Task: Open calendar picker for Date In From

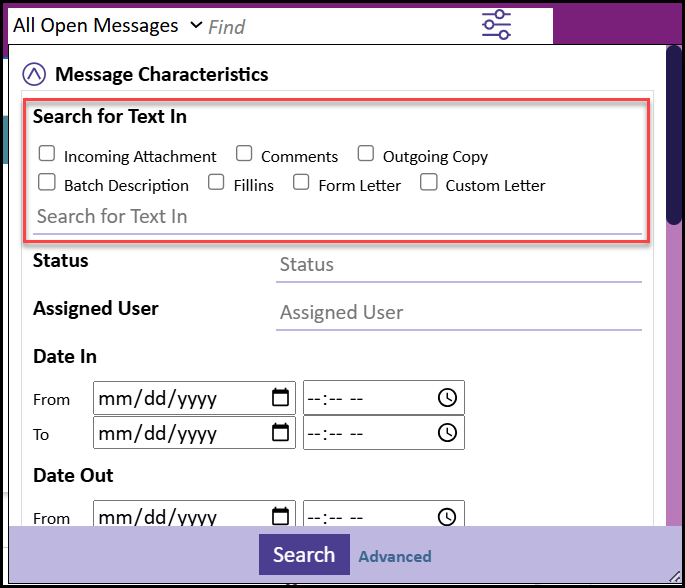Action: [x=280, y=398]
